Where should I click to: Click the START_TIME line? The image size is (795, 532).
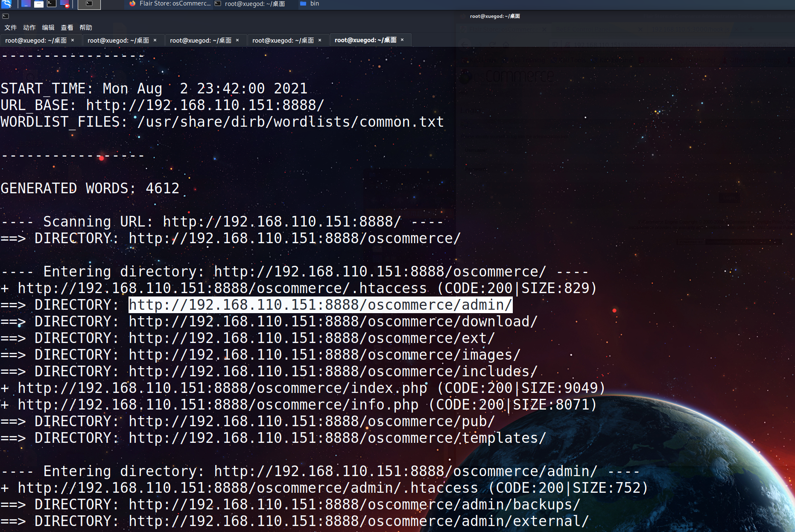[154, 89]
